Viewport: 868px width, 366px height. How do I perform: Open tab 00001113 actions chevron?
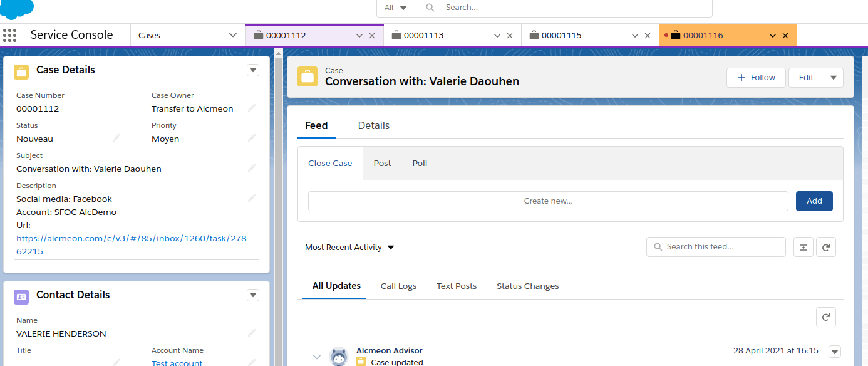[x=497, y=36]
